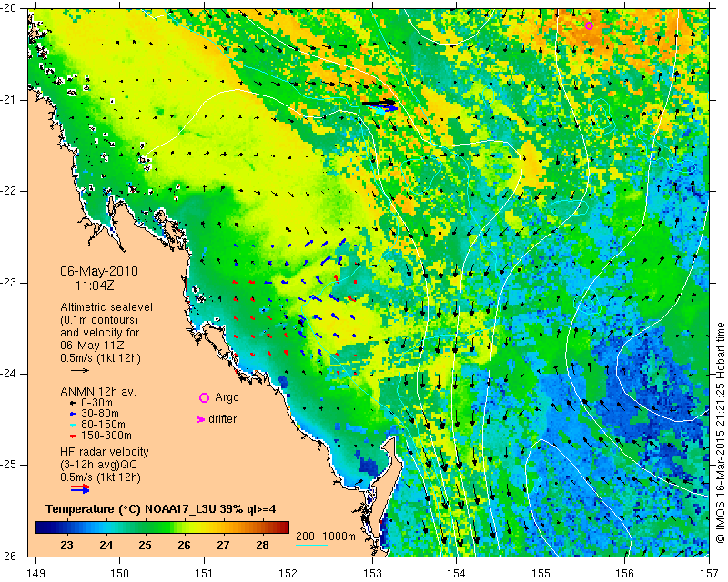Click the latitude axis label '-20'
728x582 pixels.
tap(9, 8)
